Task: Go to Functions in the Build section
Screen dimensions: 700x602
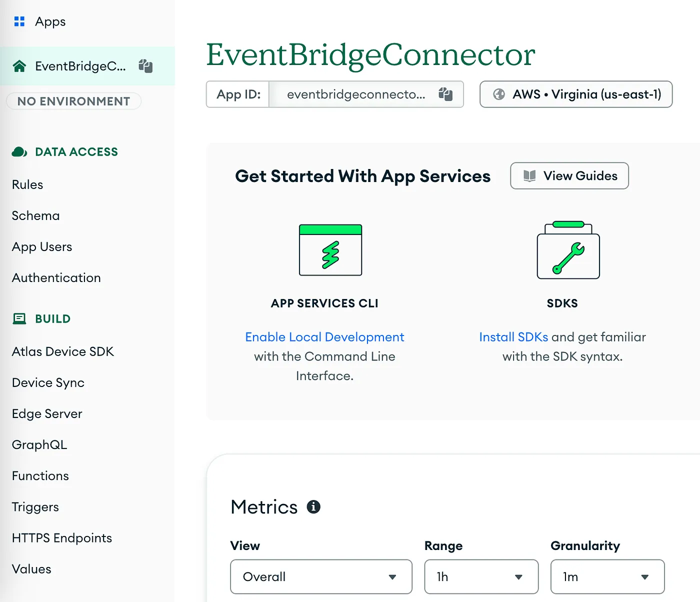Action: pos(40,476)
